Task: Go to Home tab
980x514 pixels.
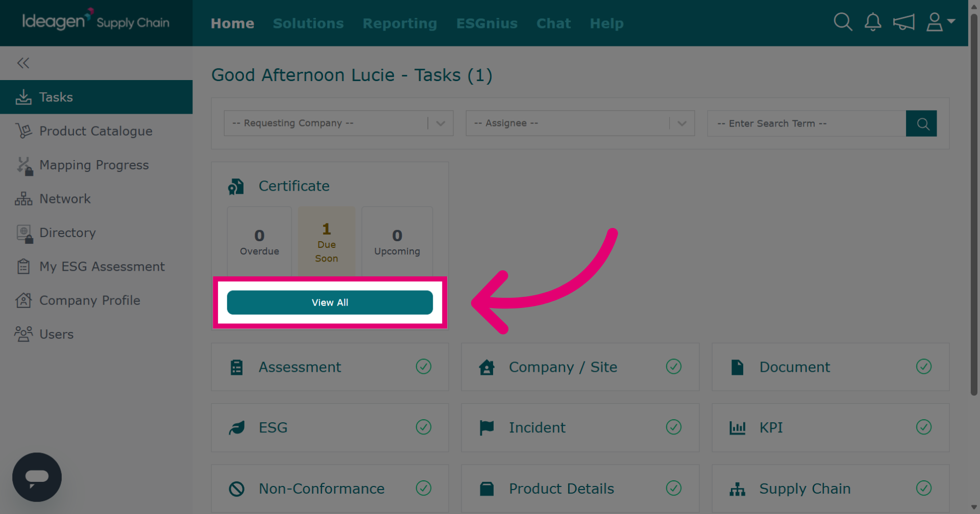Action: (232, 23)
